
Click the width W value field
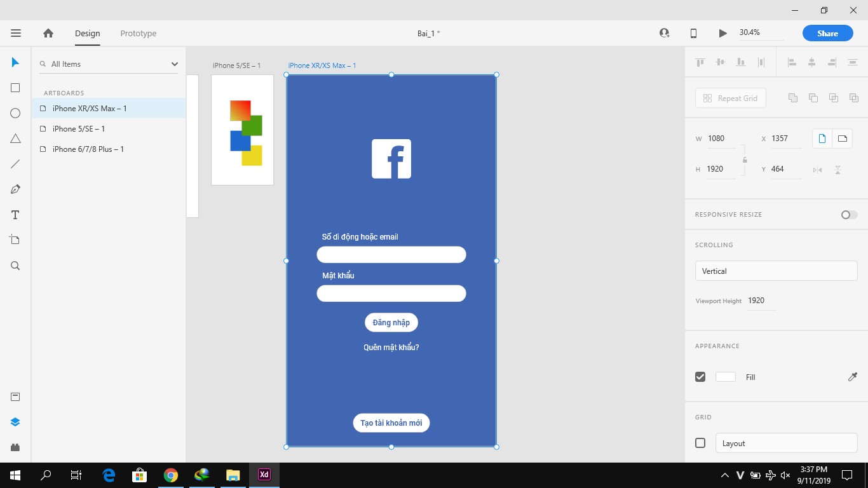(x=721, y=139)
